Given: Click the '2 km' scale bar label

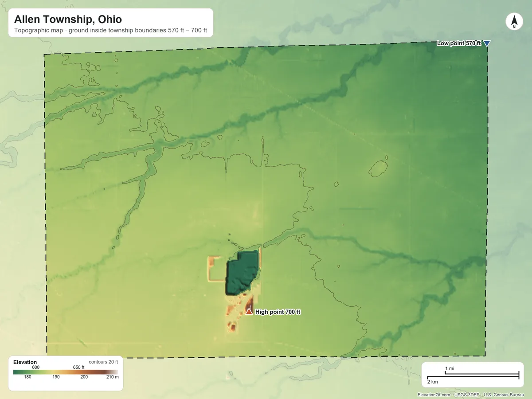Looking at the screenshot, I should [x=432, y=382].
